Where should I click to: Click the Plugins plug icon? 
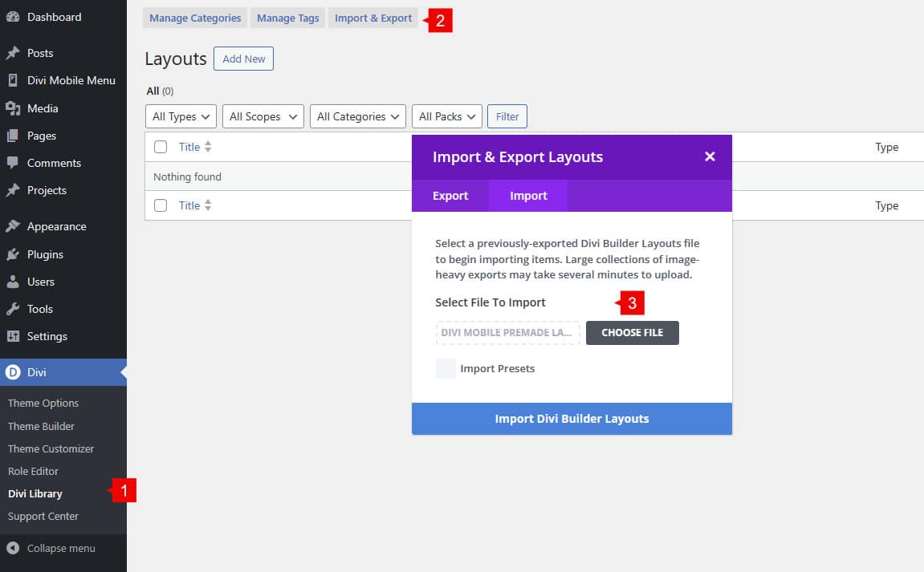[13, 254]
